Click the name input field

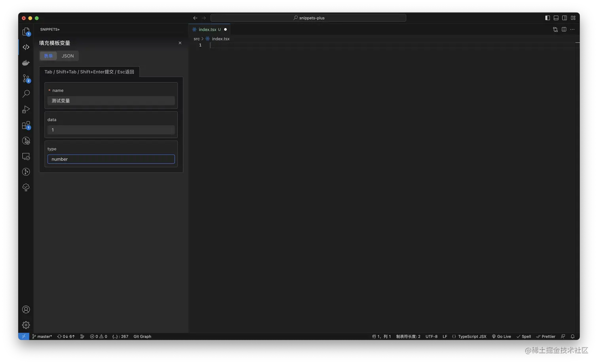111,101
